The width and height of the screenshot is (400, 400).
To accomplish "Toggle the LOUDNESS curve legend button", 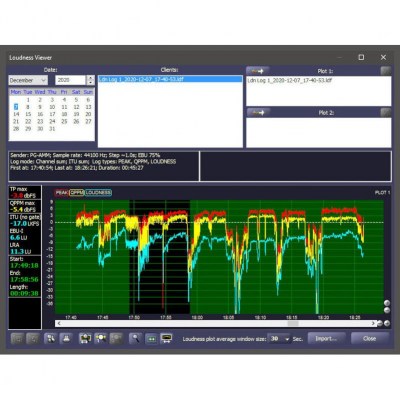I will [x=98, y=193].
